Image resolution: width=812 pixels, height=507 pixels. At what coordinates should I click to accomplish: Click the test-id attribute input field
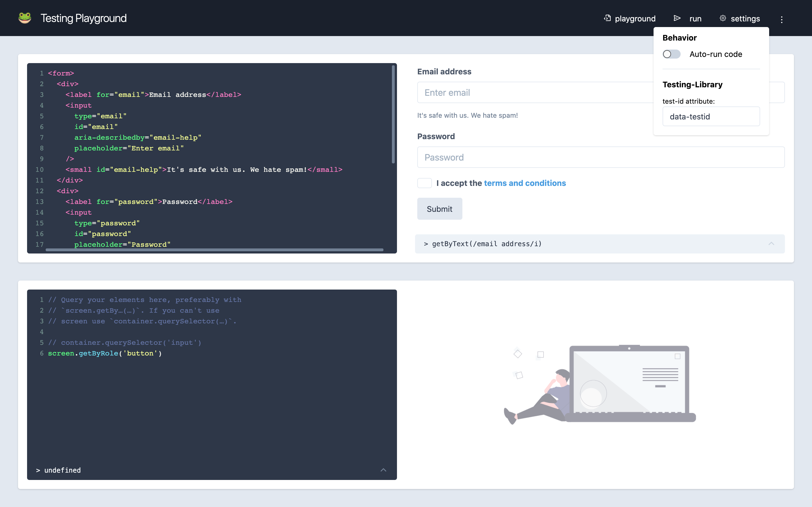(711, 117)
